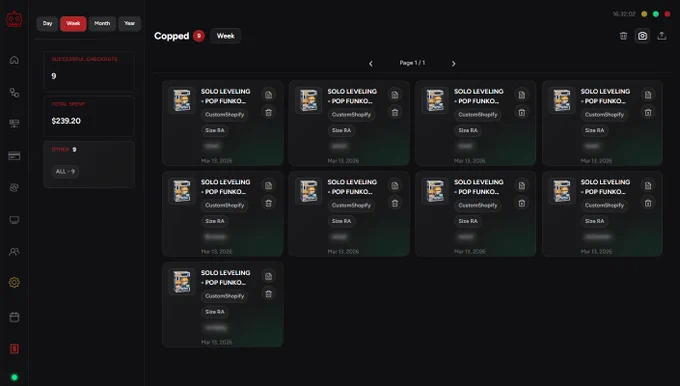Click the trash icon beside the camera

pyautogui.click(x=623, y=36)
